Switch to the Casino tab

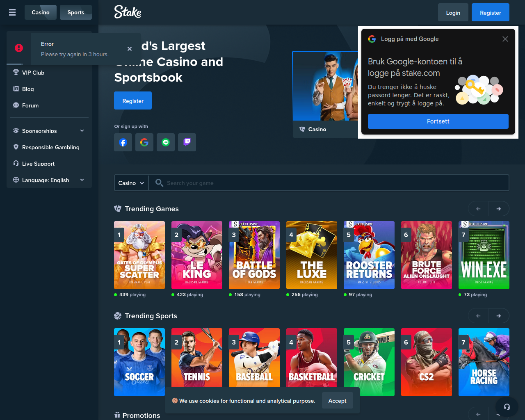click(41, 12)
